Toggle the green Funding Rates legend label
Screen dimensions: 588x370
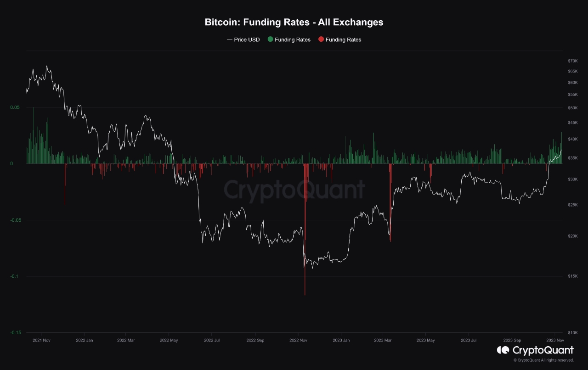292,39
